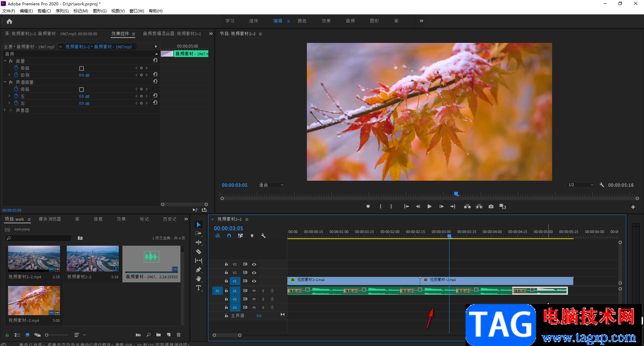The image size is (644, 346).
Task: Switch to 颜色 workspace tab
Action: pyautogui.click(x=302, y=21)
